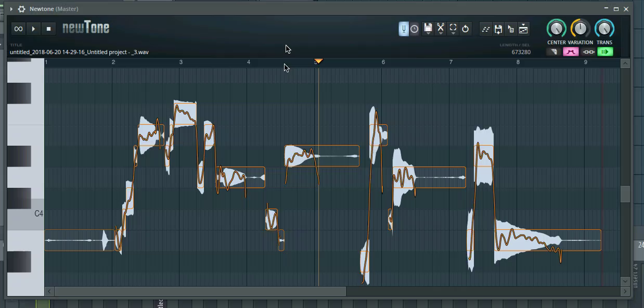
Task: Switch to the time/warp mode clock icon
Action: tap(415, 29)
